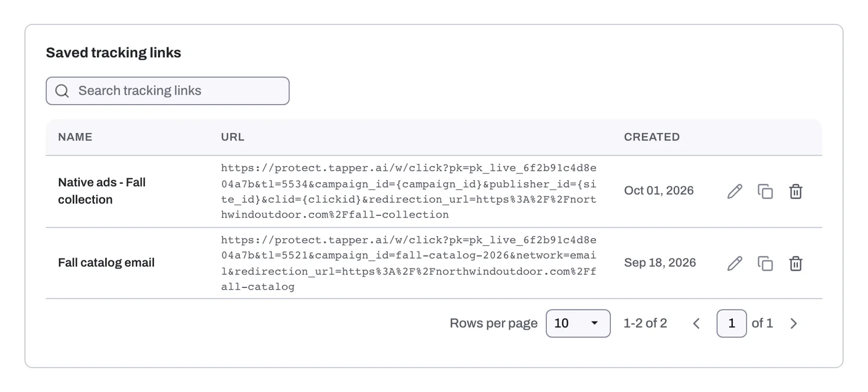868x392 pixels.
Task: Click the "Sep 18, 2026" created date
Action: click(660, 263)
